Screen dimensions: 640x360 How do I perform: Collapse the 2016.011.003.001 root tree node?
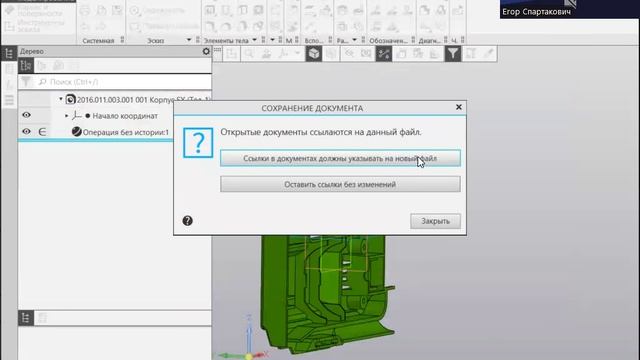point(61,99)
